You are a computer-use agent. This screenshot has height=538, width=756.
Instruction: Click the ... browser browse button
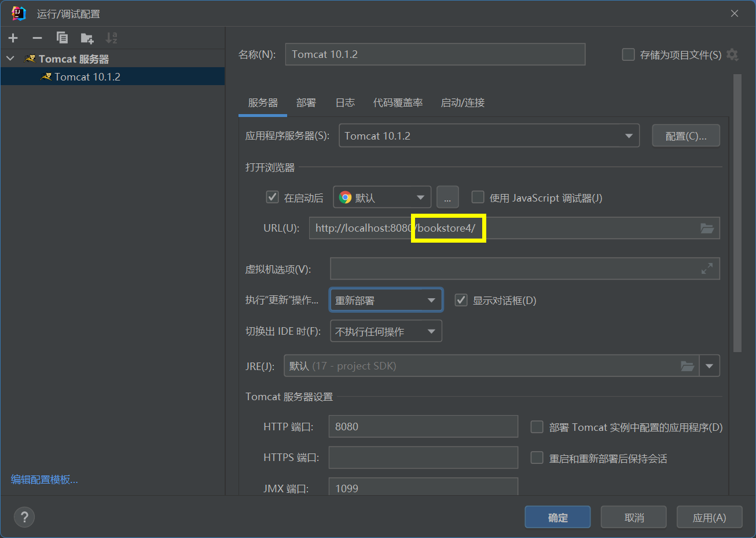point(447,197)
